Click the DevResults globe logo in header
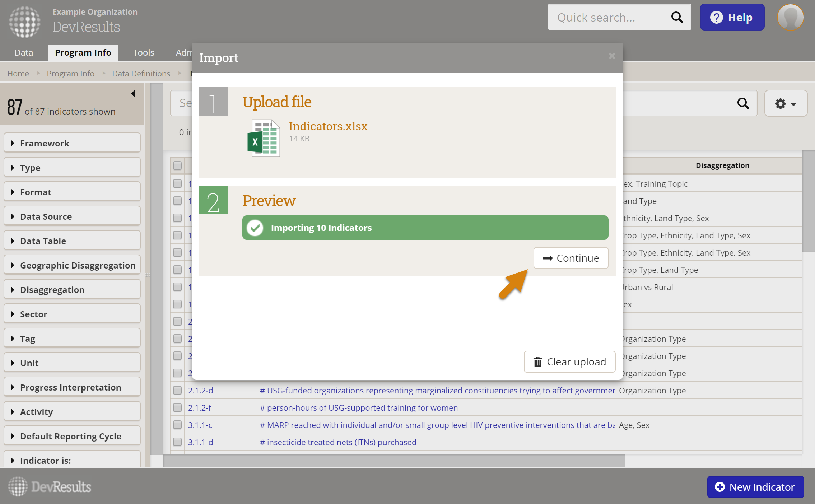The height and width of the screenshot is (504, 815). pos(24,22)
